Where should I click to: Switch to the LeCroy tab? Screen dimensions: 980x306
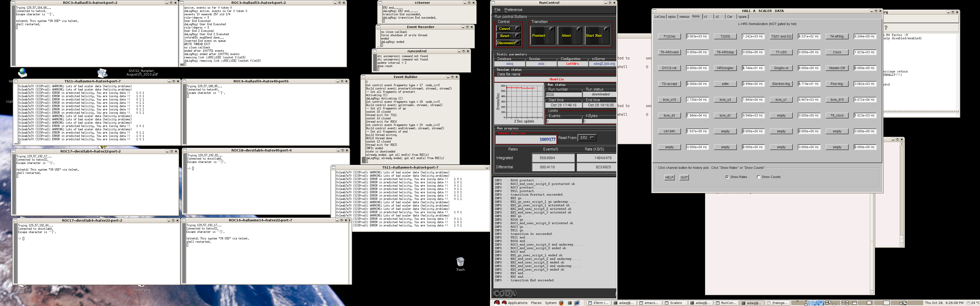pos(660,17)
